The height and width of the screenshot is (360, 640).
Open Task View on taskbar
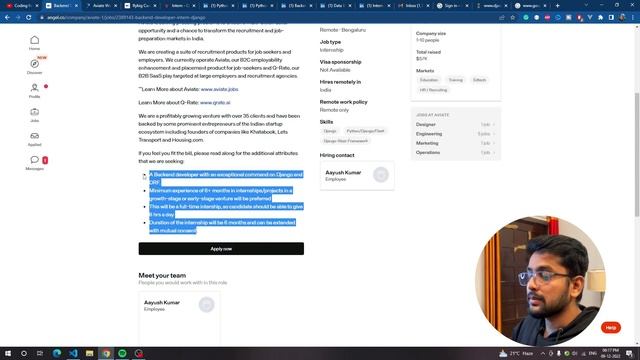40,353
